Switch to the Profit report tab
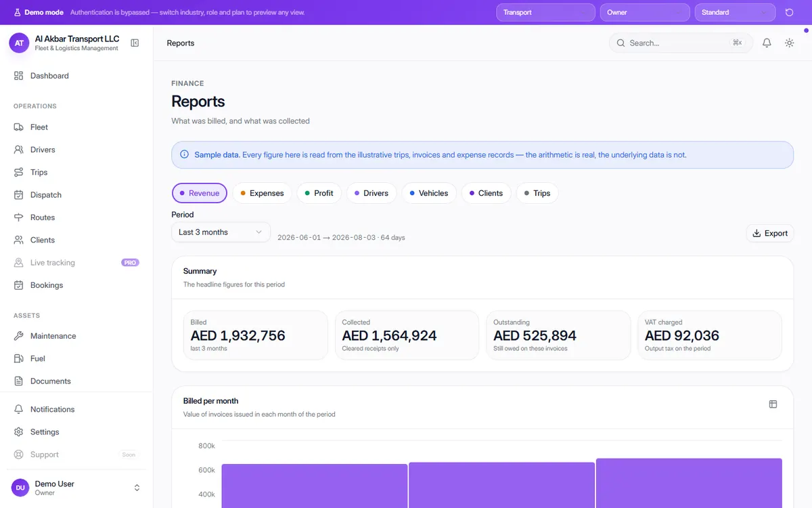 (319, 193)
